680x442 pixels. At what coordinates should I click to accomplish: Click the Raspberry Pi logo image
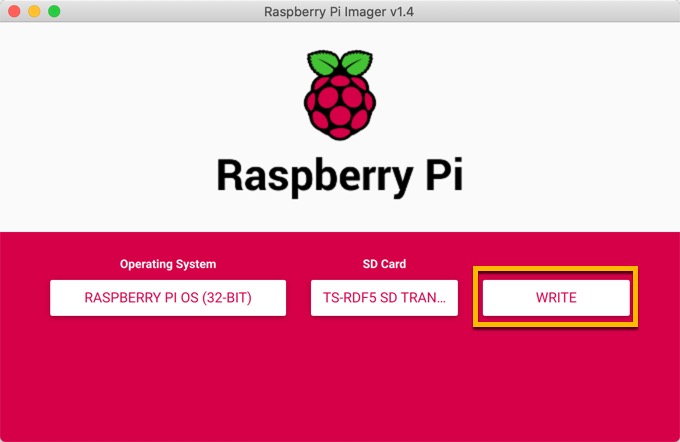tap(340, 95)
